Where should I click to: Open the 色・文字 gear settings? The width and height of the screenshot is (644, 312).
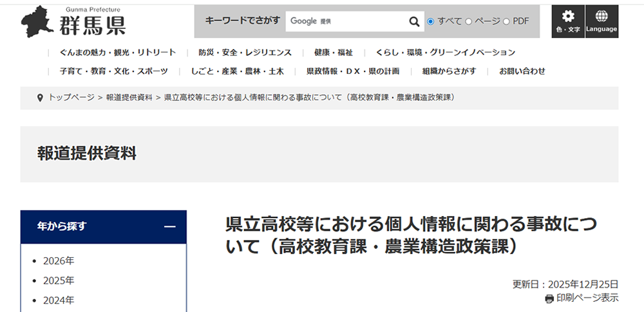tap(567, 21)
